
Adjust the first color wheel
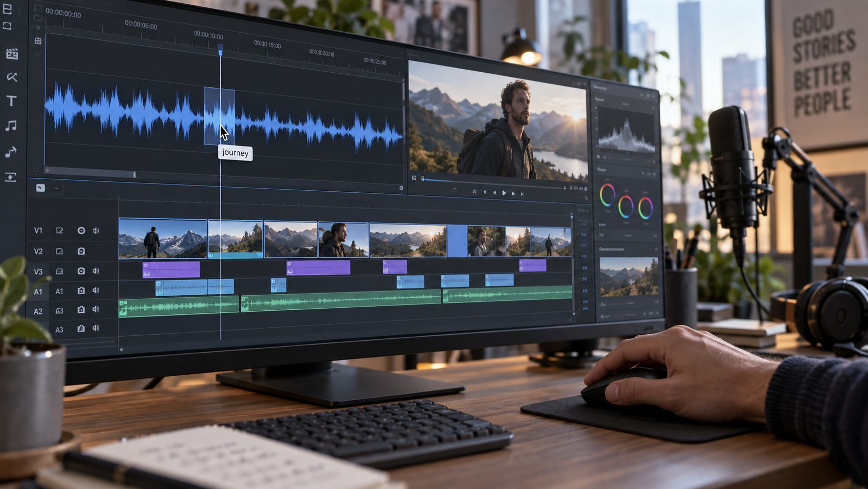tap(607, 195)
